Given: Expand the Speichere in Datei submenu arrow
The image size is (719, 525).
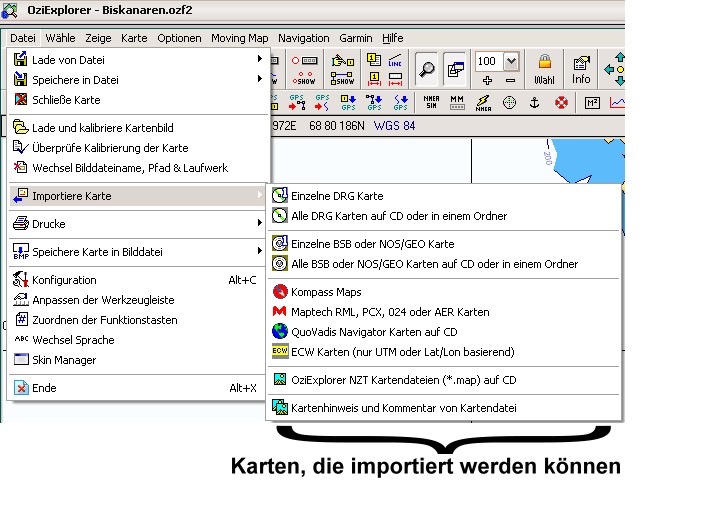Looking at the screenshot, I should click(x=260, y=79).
